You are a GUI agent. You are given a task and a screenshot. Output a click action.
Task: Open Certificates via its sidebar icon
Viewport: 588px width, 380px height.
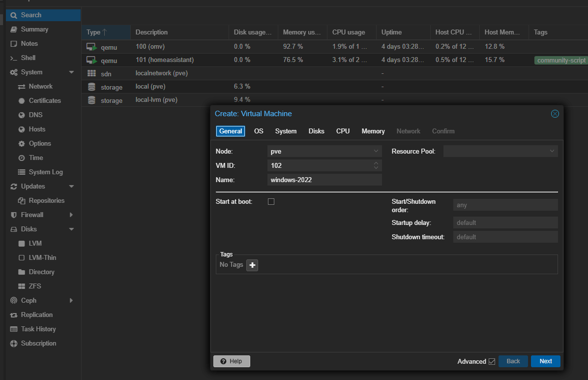pos(22,101)
